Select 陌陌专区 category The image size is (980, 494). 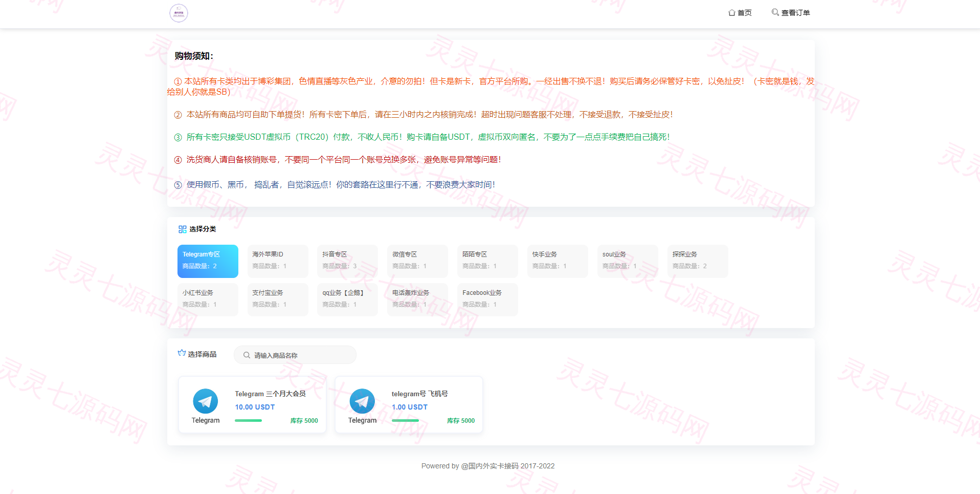(x=487, y=261)
